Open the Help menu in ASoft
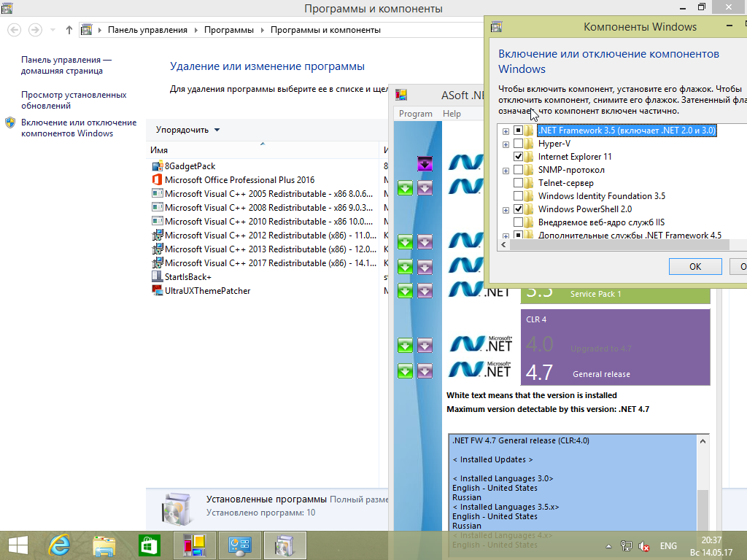This screenshot has height=560, width=747. click(x=452, y=114)
